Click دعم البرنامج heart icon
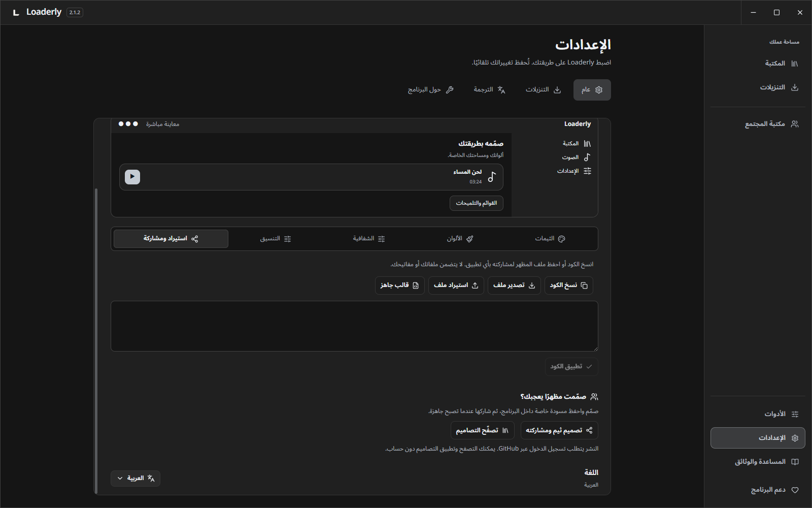The height and width of the screenshot is (508, 812). (x=795, y=490)
